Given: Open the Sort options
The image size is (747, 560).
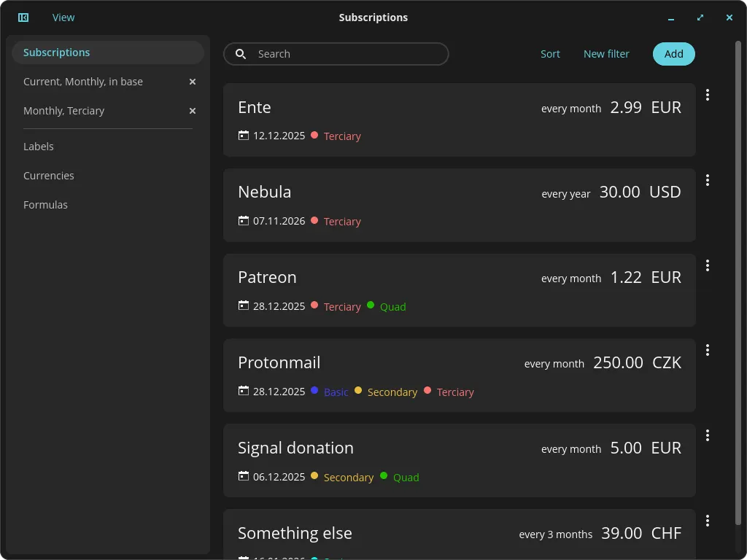Looking at the screenshot, I should [550, 54].
